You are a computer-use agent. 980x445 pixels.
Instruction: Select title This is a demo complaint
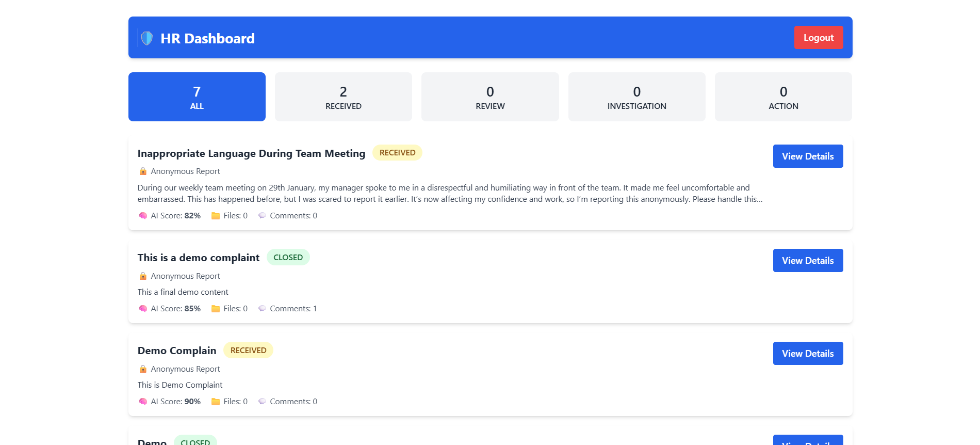(x=199, y=258)
